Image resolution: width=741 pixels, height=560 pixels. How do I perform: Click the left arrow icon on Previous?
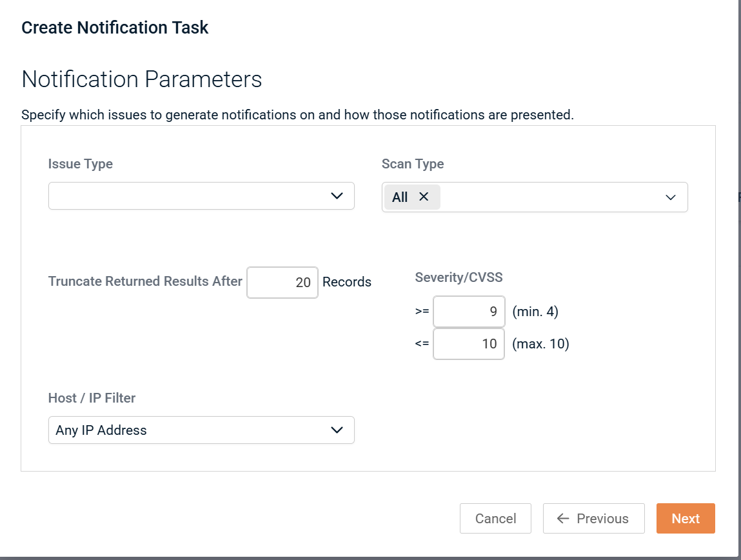click(562, 519)
